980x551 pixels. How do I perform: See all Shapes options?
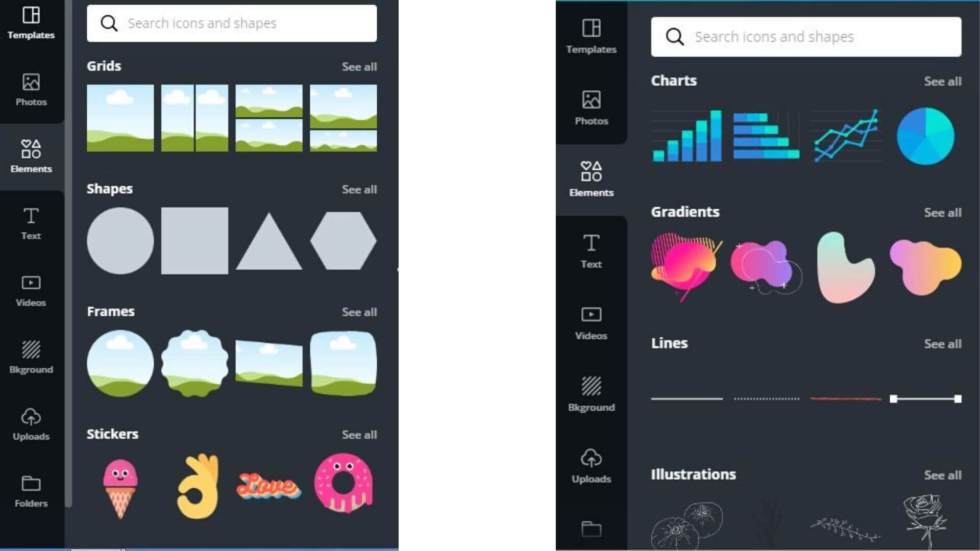tap(359, 189)
